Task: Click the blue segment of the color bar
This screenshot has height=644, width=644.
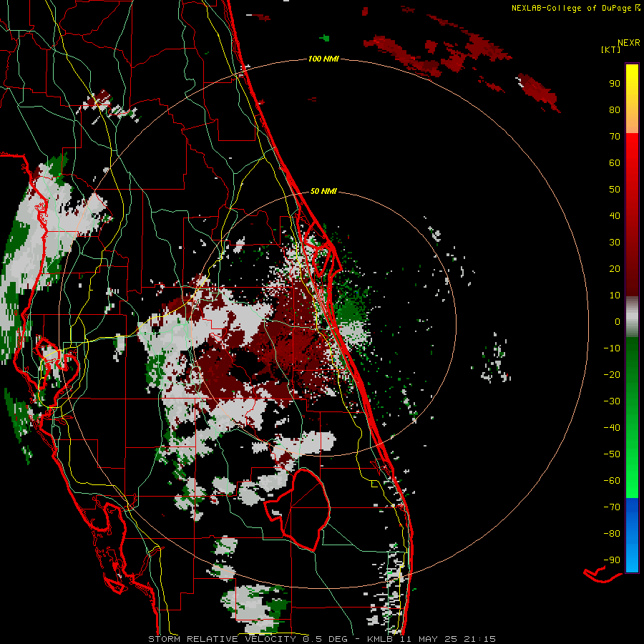Action: 632,535
